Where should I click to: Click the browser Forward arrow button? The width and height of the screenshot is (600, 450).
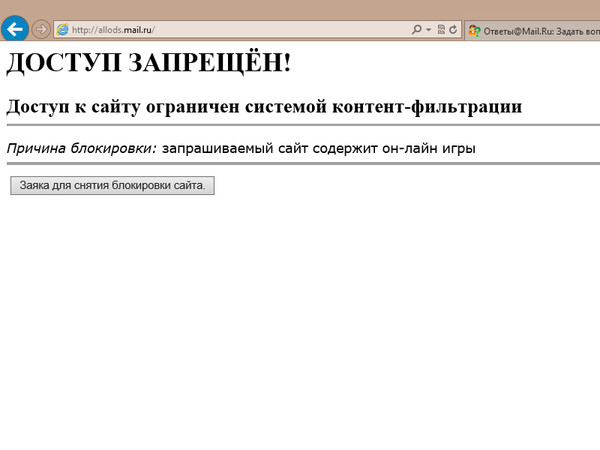coord(41,29)
